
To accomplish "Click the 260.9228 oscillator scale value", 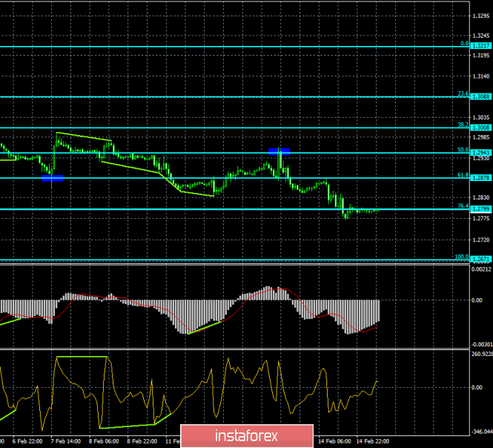I will tap(482, 354).
